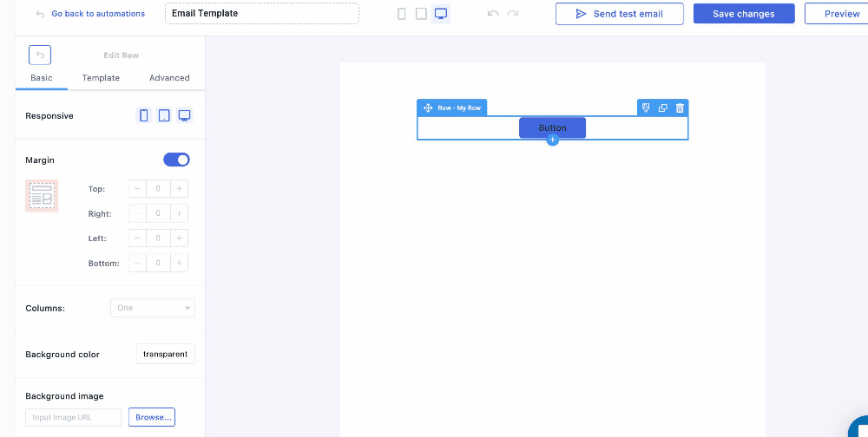This screenshot has height=437, width=868.
Task: Select desktop preview icon in top toolbar
Action: pyautogui.click(x=441, y=14)
